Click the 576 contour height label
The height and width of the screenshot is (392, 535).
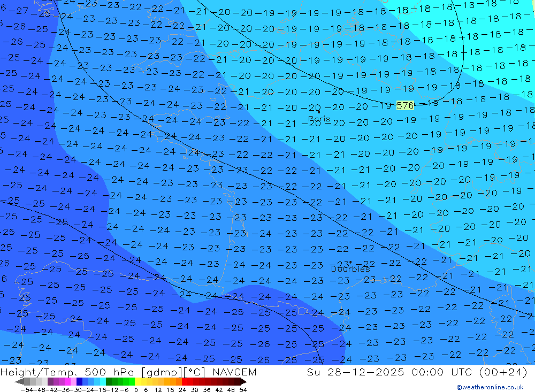[x=405, y=105]
